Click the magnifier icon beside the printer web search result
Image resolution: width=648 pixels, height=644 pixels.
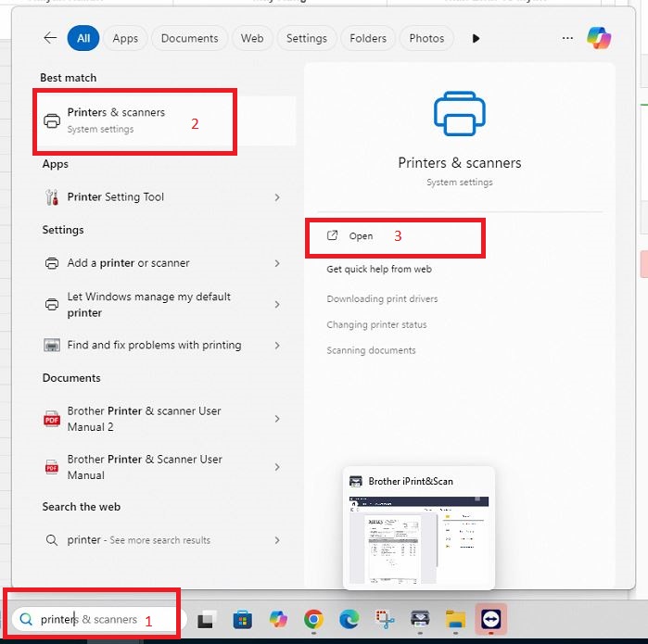click(52, 540)
